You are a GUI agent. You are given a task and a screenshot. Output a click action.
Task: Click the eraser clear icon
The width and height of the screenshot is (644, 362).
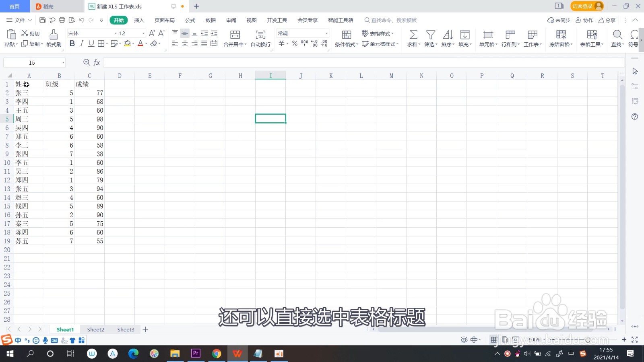(x=154, y=43)
